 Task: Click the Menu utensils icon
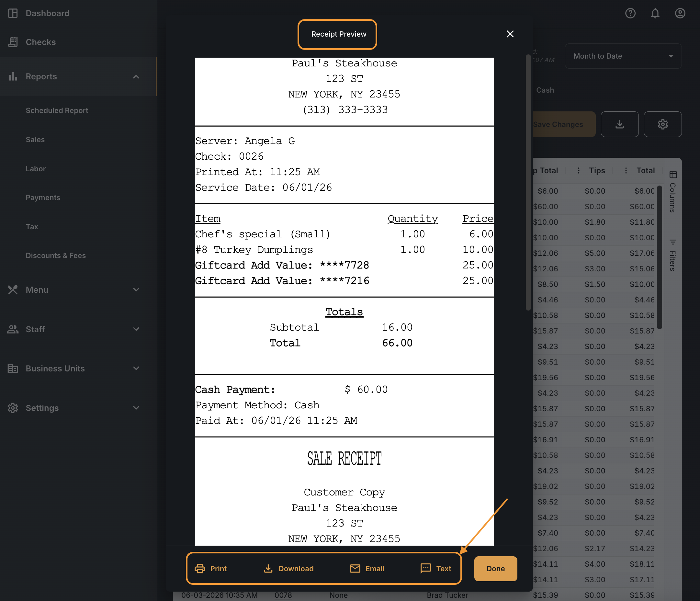(13, 289)
